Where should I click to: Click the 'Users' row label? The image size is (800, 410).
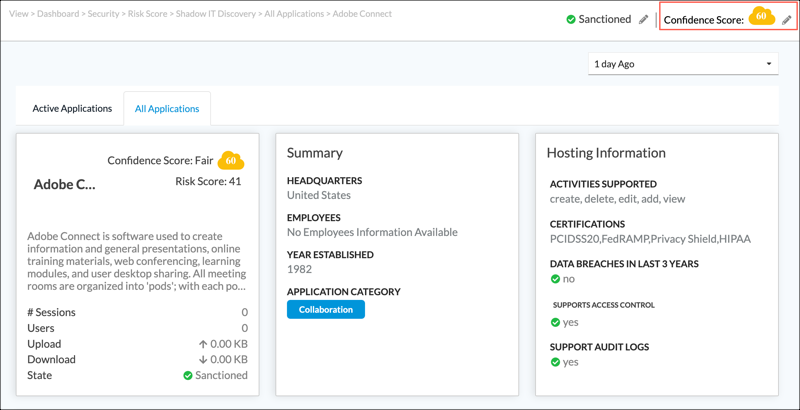(x=41, y=328)
